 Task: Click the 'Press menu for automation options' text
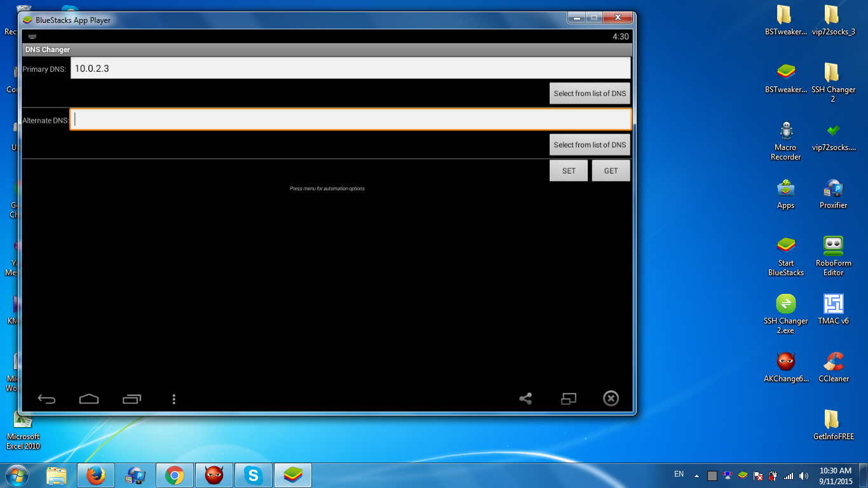pyautogui.click(x=327, y=189)
